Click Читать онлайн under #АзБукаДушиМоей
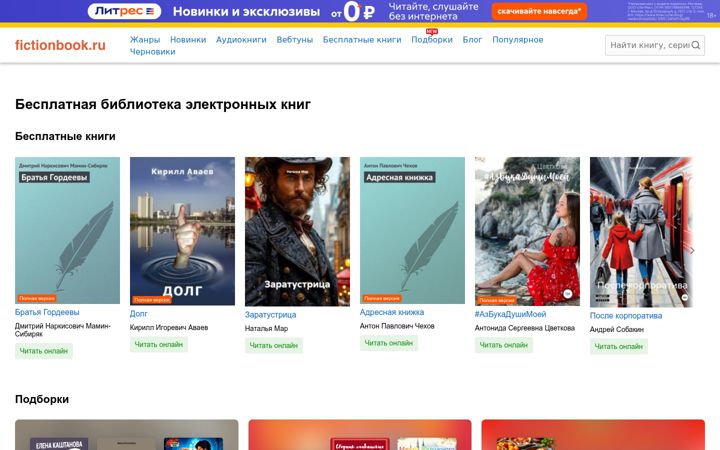Image resolution: width=720 pixels, height=450 pixels. coord(504,345)
